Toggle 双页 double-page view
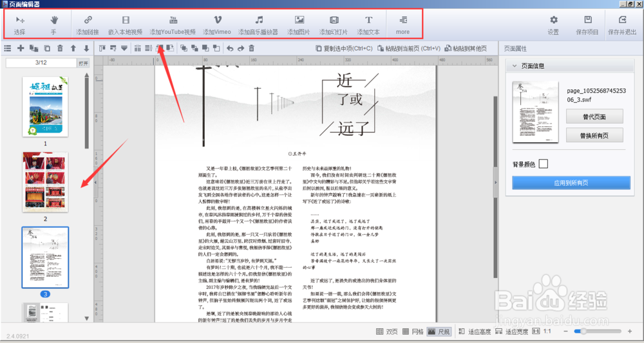This screenshot has width=644, height=343. pos(387,331)
